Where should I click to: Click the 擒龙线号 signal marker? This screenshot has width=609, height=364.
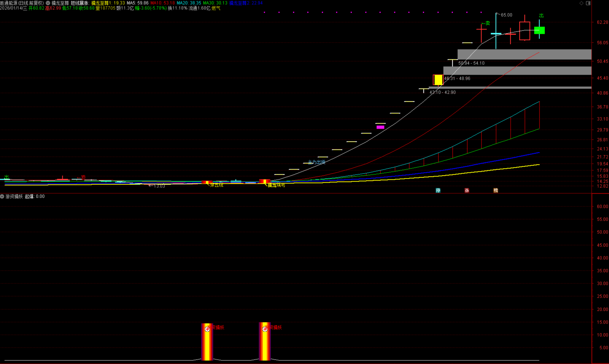tap(276, 185)
